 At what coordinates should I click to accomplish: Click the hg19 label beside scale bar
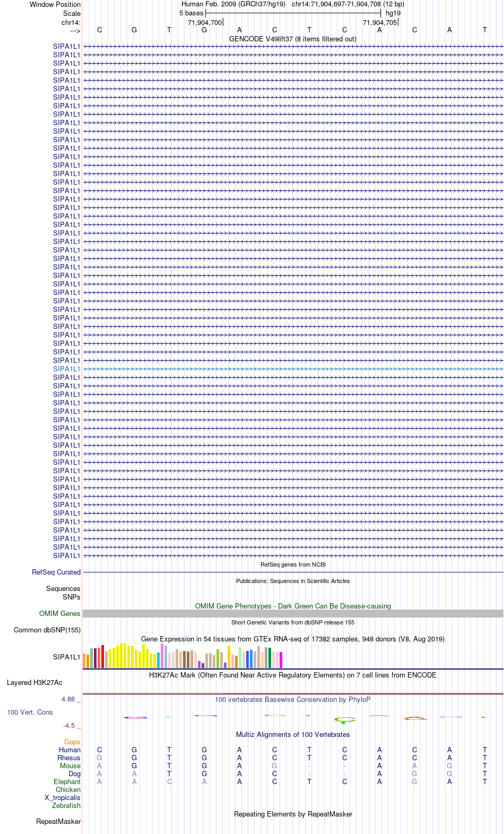393,13
